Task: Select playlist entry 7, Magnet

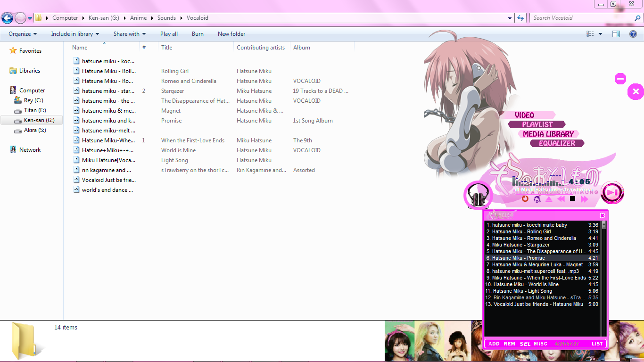Action: 542,264
